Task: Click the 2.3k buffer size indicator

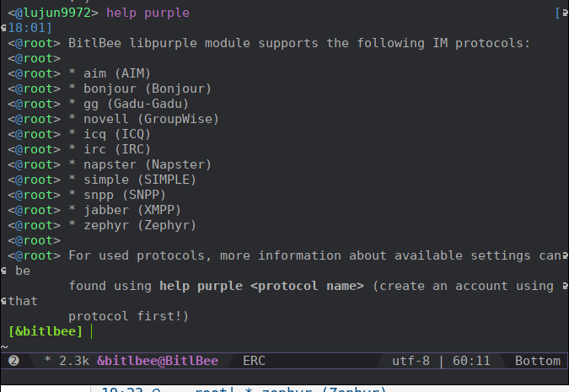Action: point(73,361)
